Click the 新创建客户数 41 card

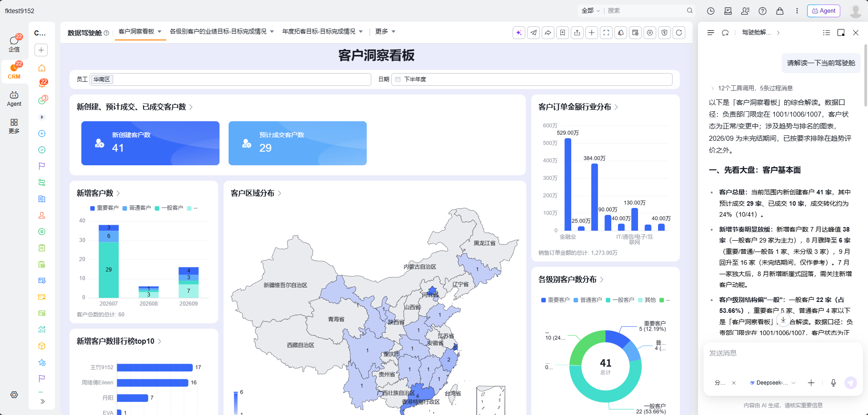pyautogui.click(x=150, y=143)
